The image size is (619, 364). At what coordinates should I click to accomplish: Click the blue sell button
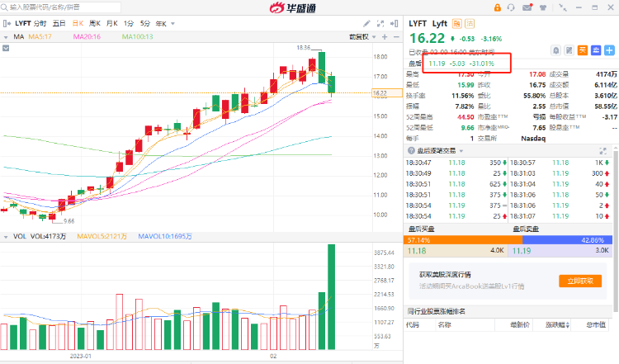tap(596, 50)
